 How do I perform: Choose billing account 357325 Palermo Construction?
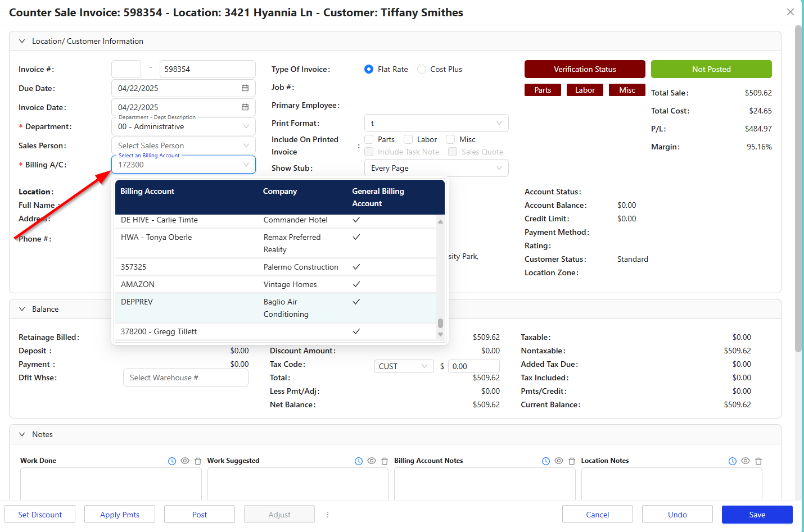(275, 267)
